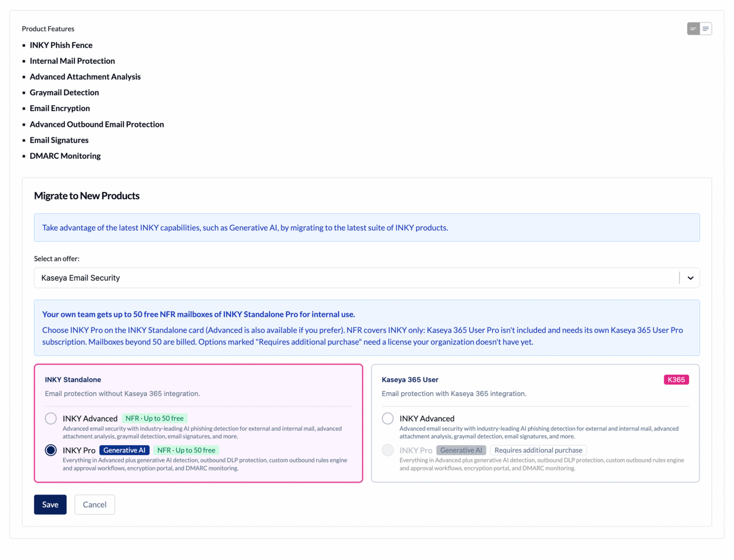
Task: Click the Migrate to New Products heading
Action: [87, 196]
